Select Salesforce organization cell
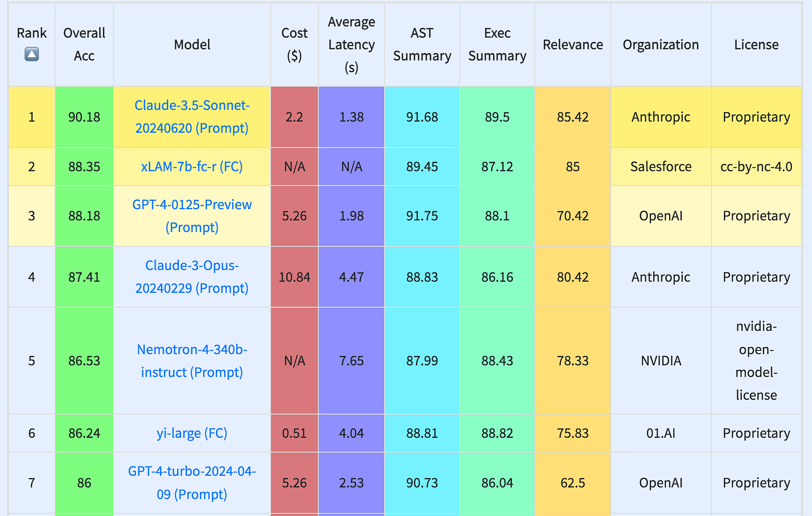The width and height of the screenshot is (812, 516). coord(661,166)
